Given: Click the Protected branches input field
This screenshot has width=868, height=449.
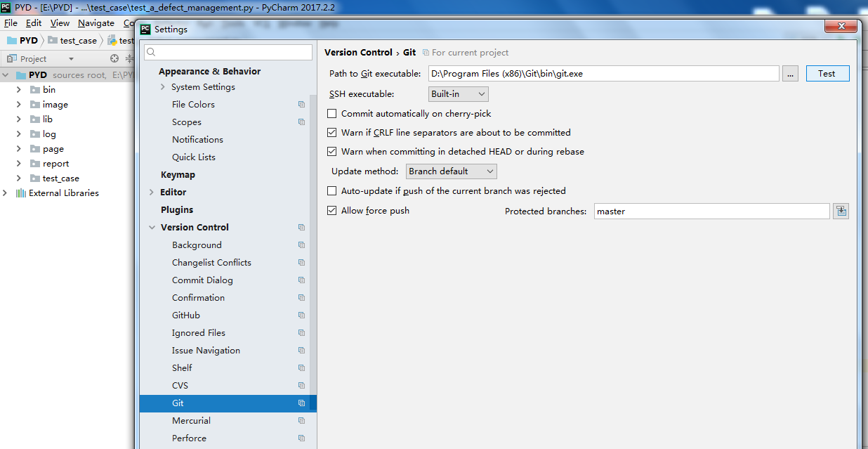Looking at the screenshot, I should [711, 211].
